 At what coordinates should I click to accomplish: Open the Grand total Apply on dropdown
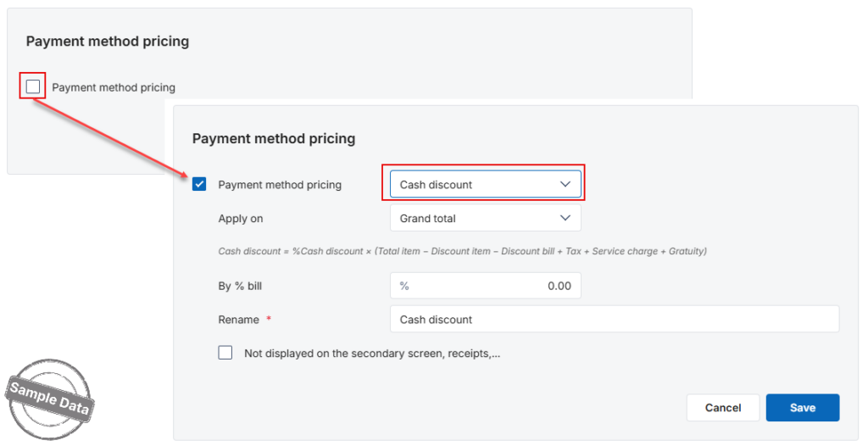pos(486,218)
